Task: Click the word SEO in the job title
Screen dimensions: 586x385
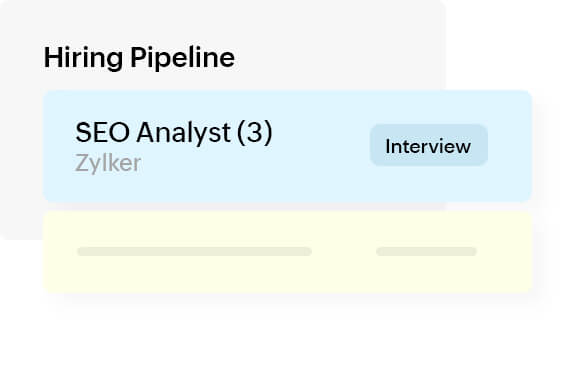Action: pos(102,132)
